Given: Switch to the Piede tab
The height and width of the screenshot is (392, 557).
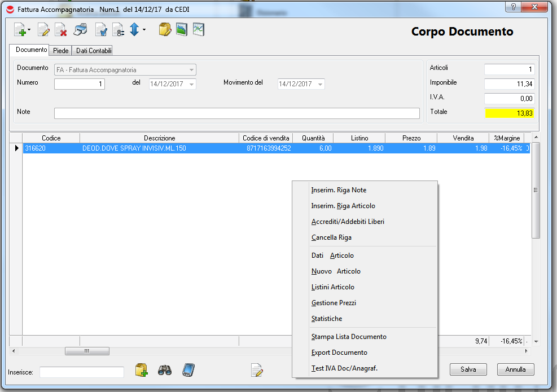Looking at the screenshot, I should [x=61, y=51].
